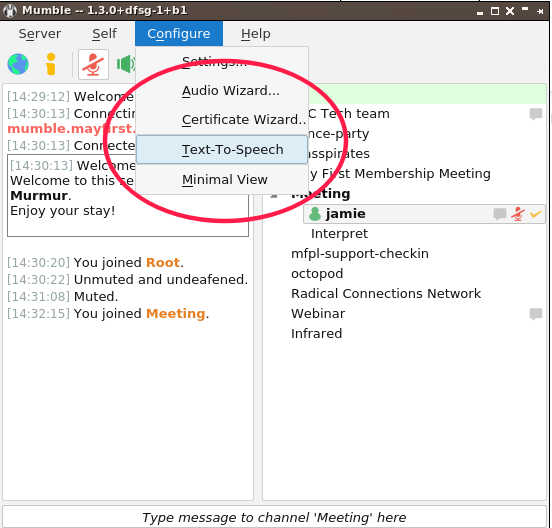
Task: Click the green user avatar beside jamie
Action: coord(315,214)
